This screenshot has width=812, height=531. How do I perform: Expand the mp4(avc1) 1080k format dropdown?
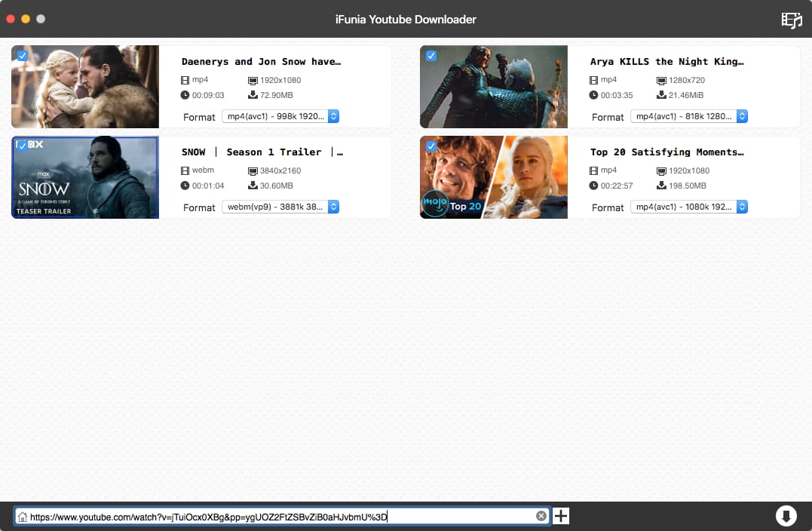point(689,207)
